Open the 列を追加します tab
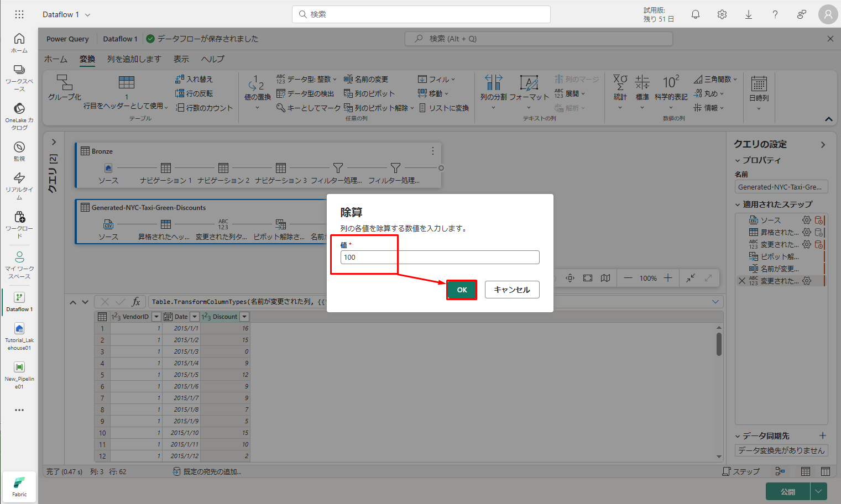 (134, 59)
